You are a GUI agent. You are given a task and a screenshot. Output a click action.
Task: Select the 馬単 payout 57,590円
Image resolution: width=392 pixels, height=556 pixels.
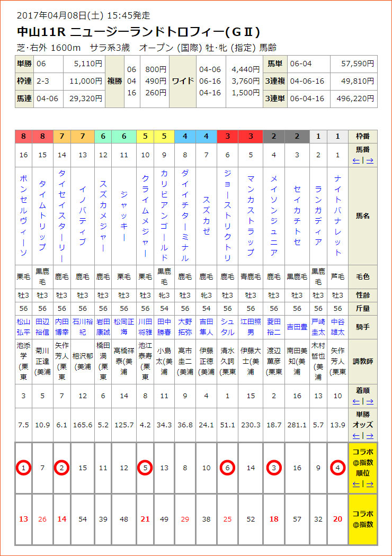[x=358, y=64]
